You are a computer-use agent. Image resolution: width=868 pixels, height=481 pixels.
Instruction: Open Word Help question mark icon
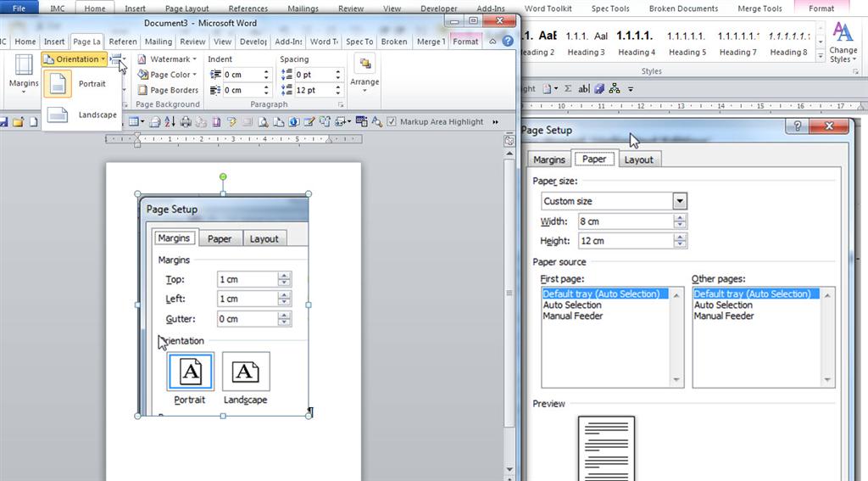click(x=508, y=41)
